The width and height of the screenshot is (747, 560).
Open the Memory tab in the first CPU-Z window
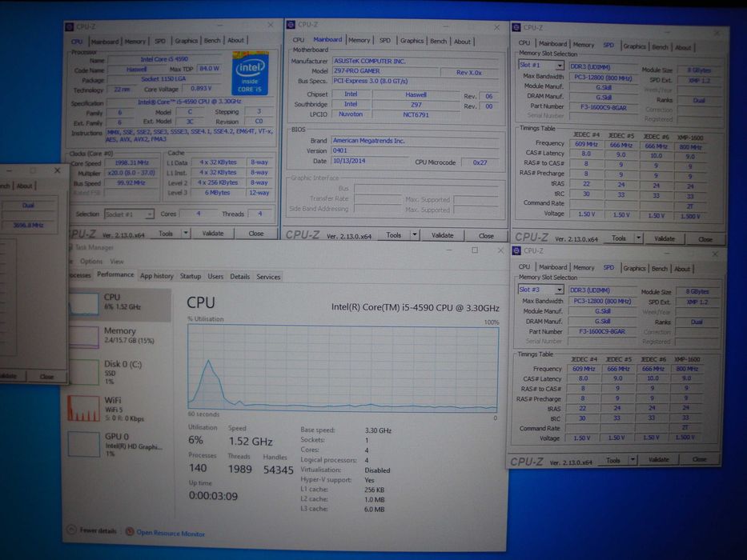point(135,42)
